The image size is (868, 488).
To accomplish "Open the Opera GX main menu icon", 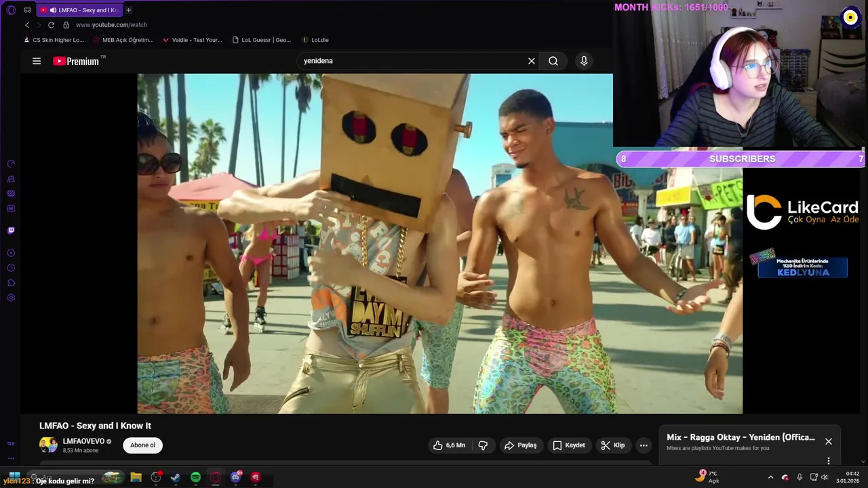I will pos(11,10).
